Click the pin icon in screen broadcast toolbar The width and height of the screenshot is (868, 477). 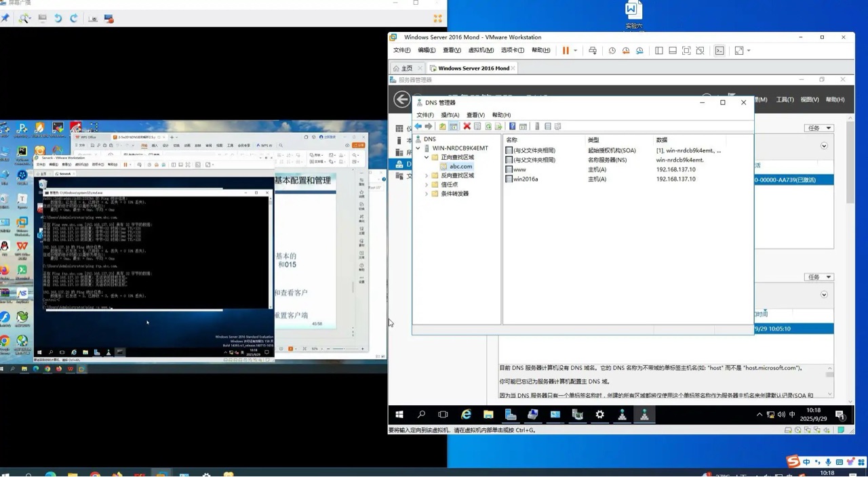coord(5,18)
